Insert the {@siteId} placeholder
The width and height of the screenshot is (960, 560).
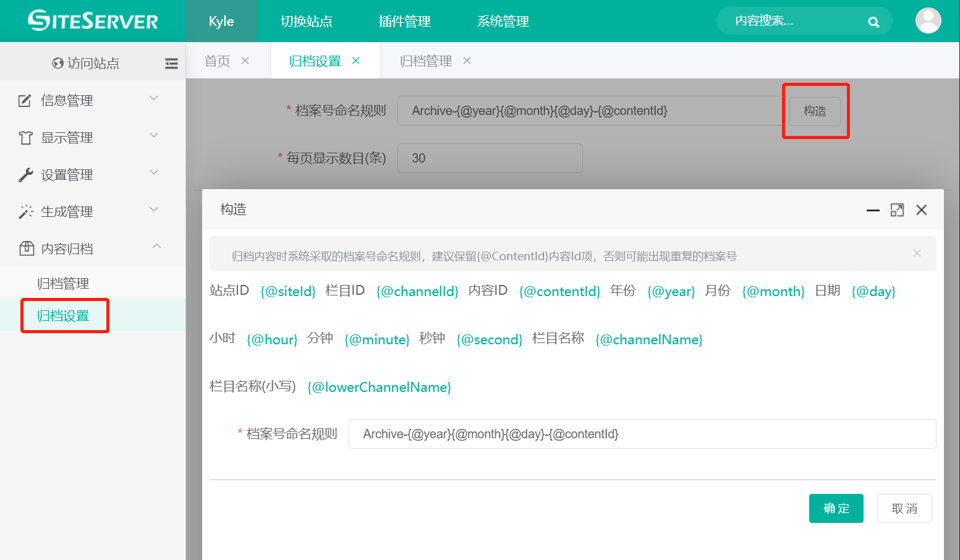point(288,292)
